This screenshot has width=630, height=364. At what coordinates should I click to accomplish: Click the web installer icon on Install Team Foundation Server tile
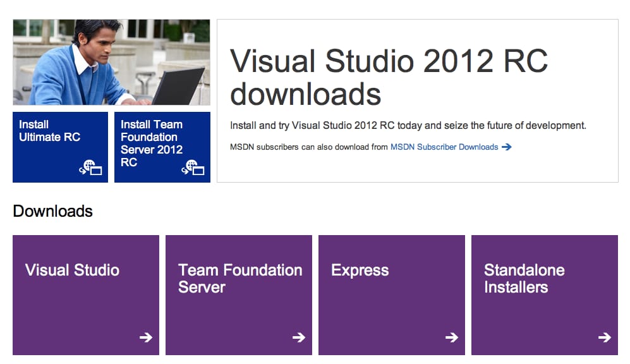[193, 167]
